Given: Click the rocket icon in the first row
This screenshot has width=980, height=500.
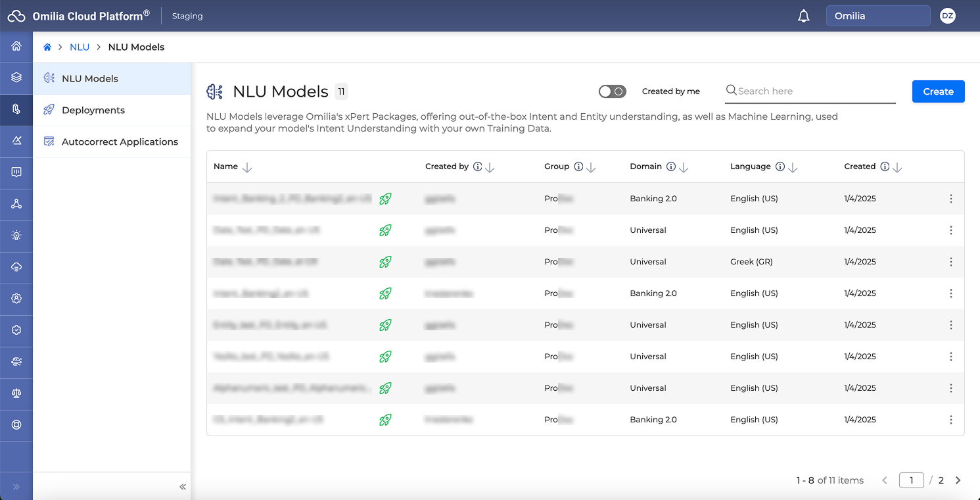Looking at the screenshot, I should [x=385, y=199].
